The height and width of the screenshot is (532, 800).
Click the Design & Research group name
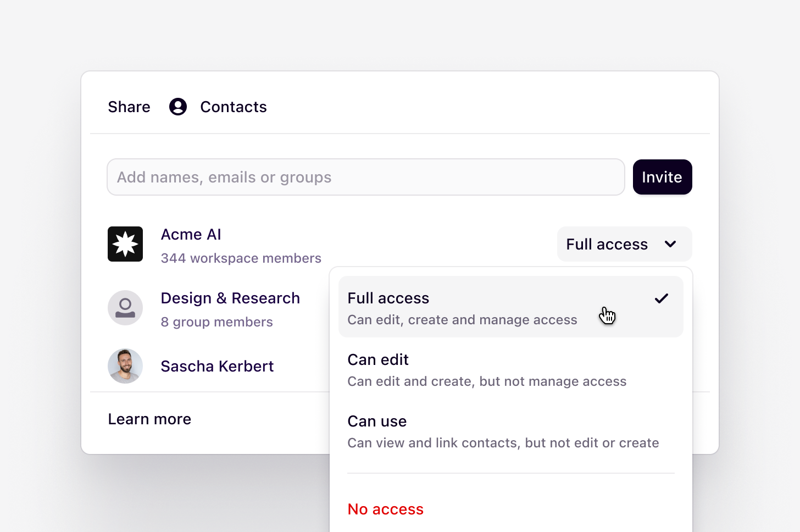[x=230, y=298]
